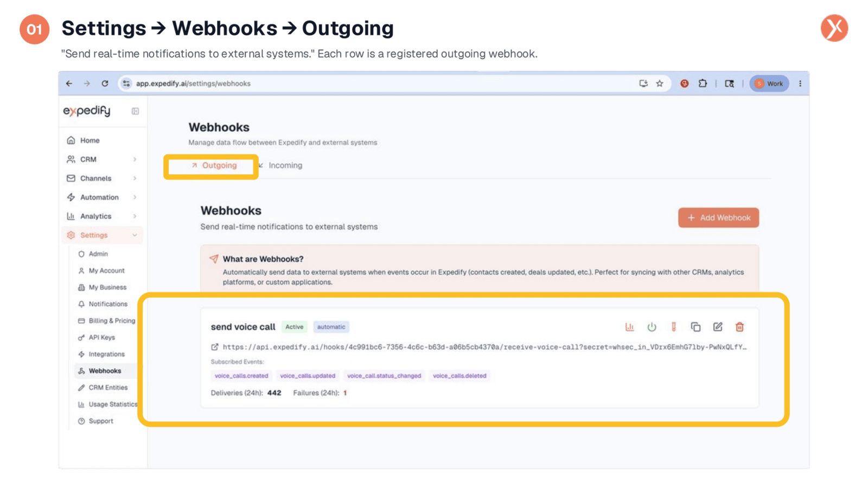Expand the Channels chevron
868x488 pixels.
tap(135, 178)
